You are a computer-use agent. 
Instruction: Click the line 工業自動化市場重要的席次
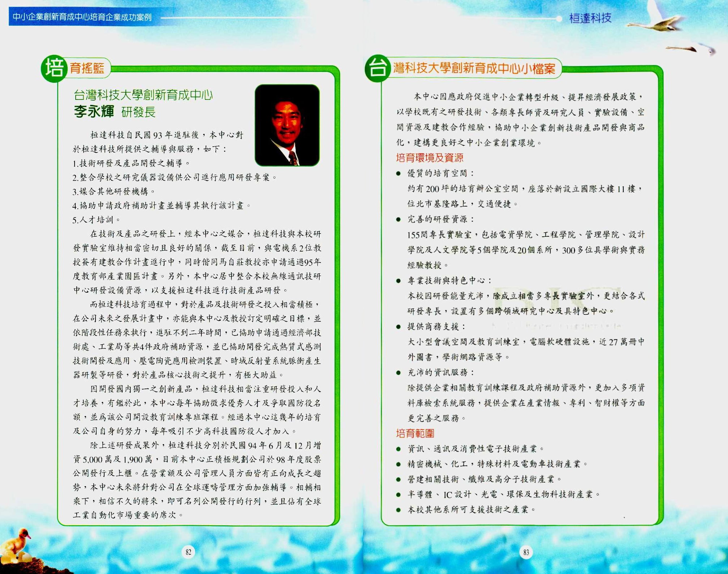(129, 515)
